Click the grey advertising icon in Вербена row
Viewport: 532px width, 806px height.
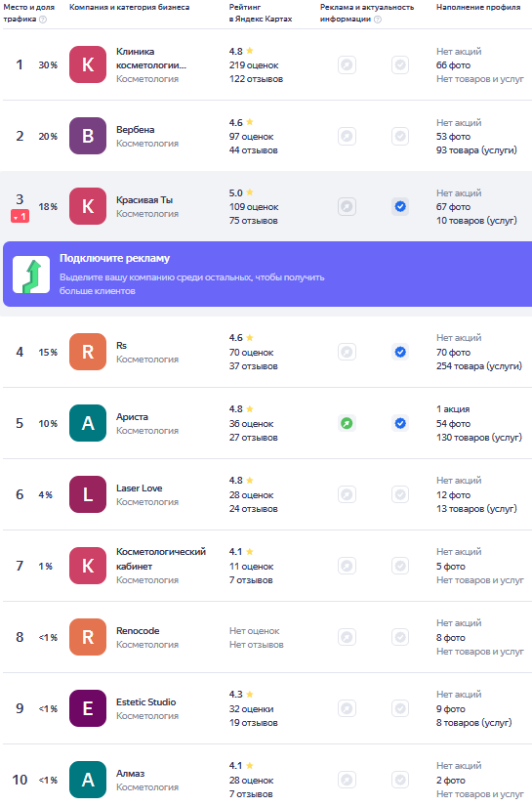coord(347,136)
